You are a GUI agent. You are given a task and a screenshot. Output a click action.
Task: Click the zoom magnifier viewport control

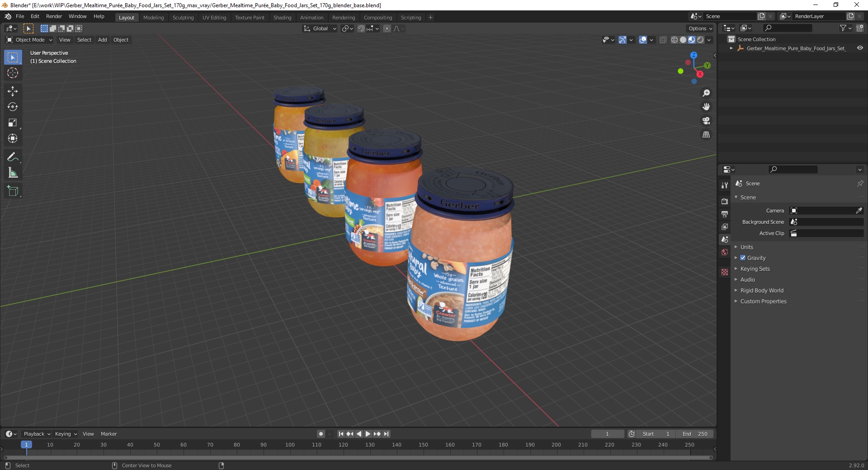pyautogui.click(x=706, y=93)
